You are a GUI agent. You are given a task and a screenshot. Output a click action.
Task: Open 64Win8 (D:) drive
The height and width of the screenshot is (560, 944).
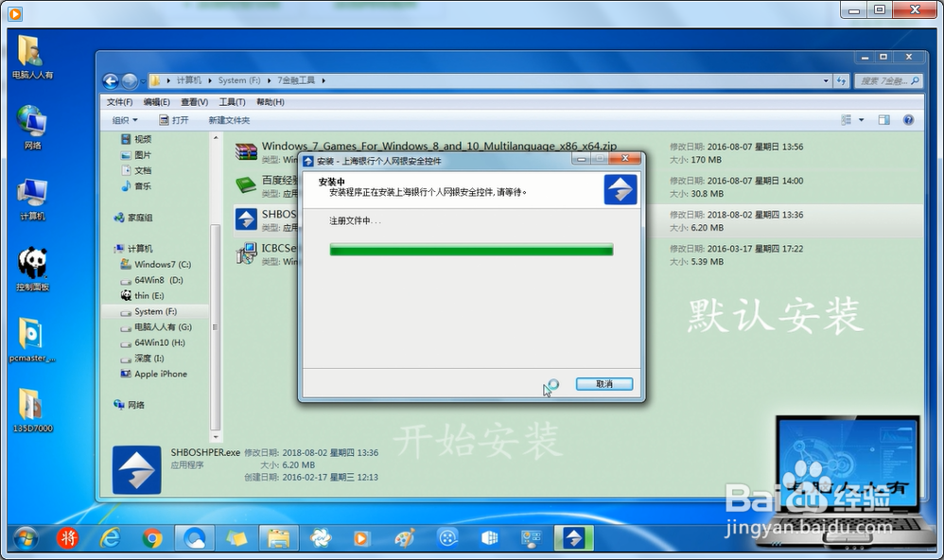pyautogui.click(x=151, y=280)
